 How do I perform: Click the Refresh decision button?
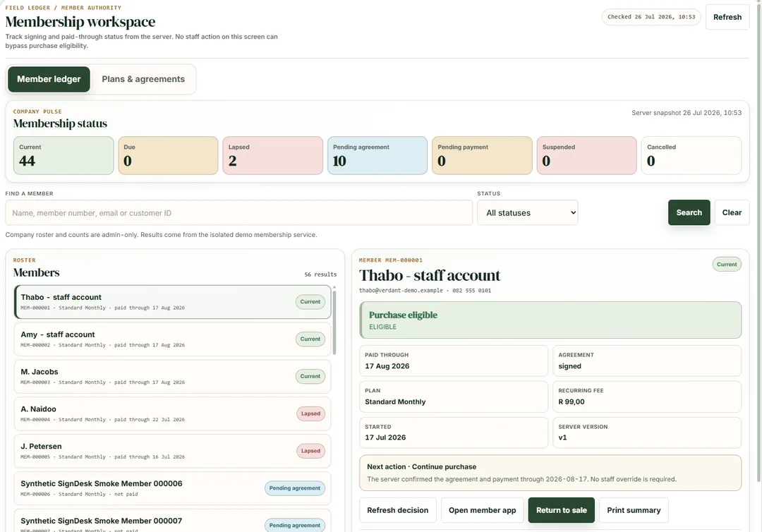[397, 510]
